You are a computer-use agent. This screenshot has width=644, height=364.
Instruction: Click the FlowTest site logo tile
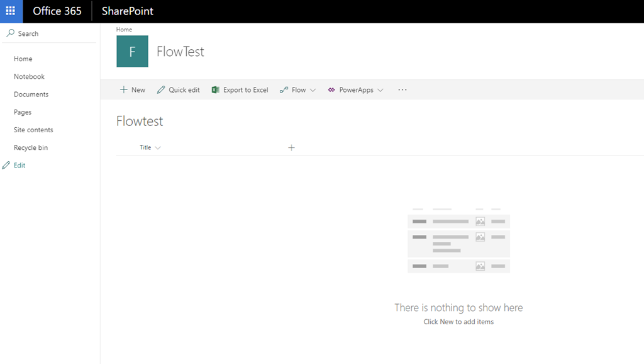(132, 52)
